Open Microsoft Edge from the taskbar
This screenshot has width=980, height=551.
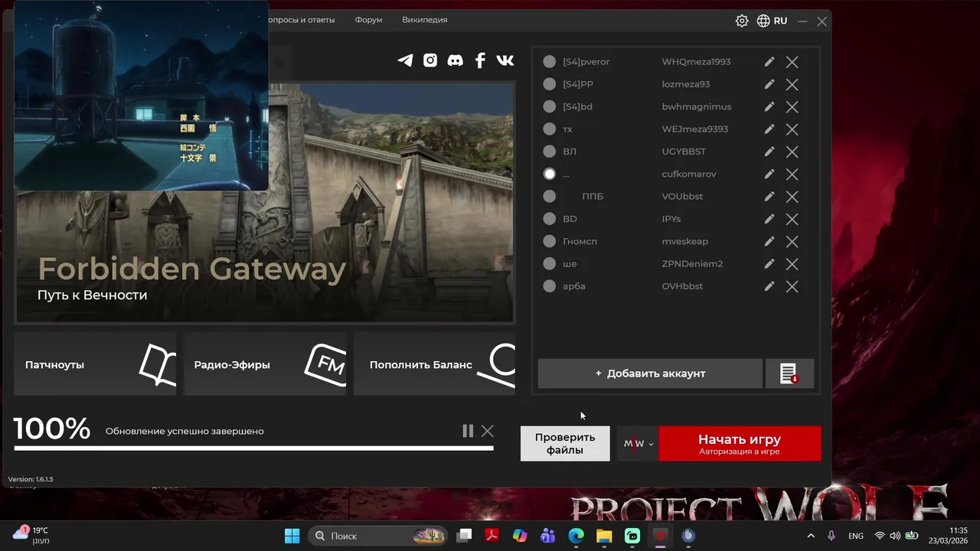576,536
